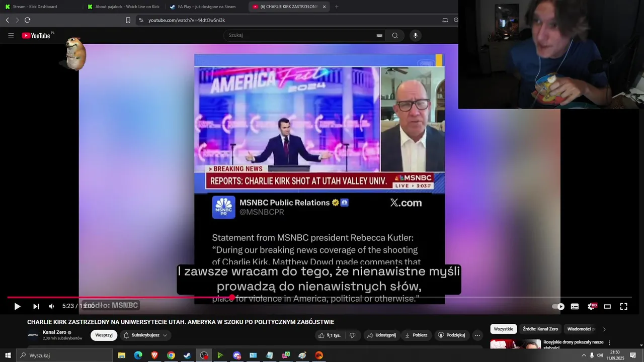Open Brave browser from taskbar

[154, 355]
